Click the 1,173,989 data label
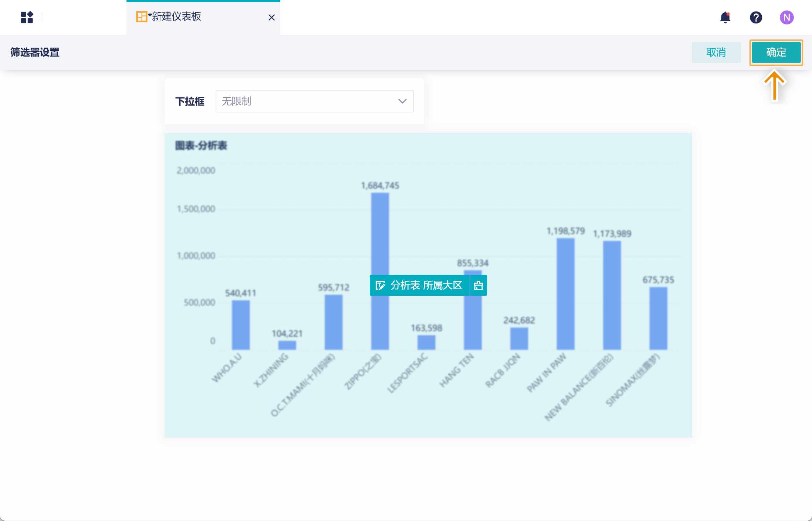Viewport: 812px width, 521px height. tap(612, 234)
